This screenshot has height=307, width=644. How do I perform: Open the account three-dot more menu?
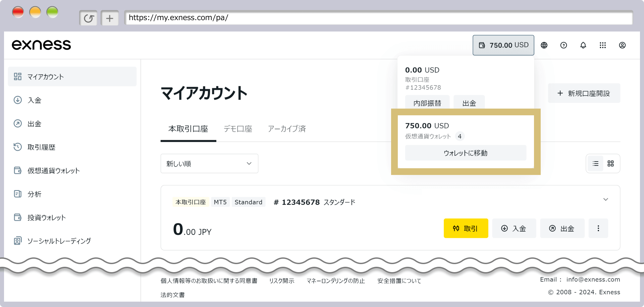pos(598,228)
